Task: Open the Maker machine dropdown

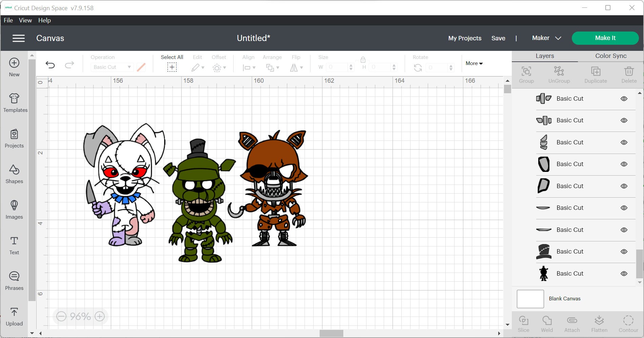Action: 546,38
